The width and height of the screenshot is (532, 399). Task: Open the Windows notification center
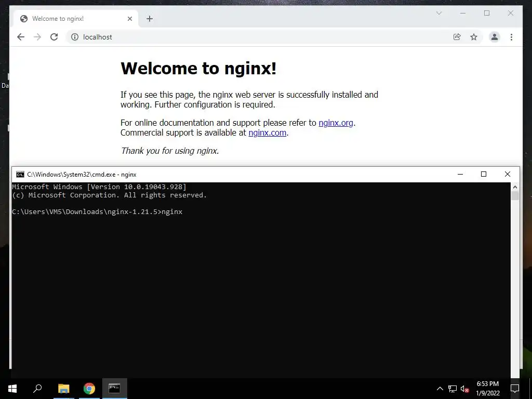(515, 389)
